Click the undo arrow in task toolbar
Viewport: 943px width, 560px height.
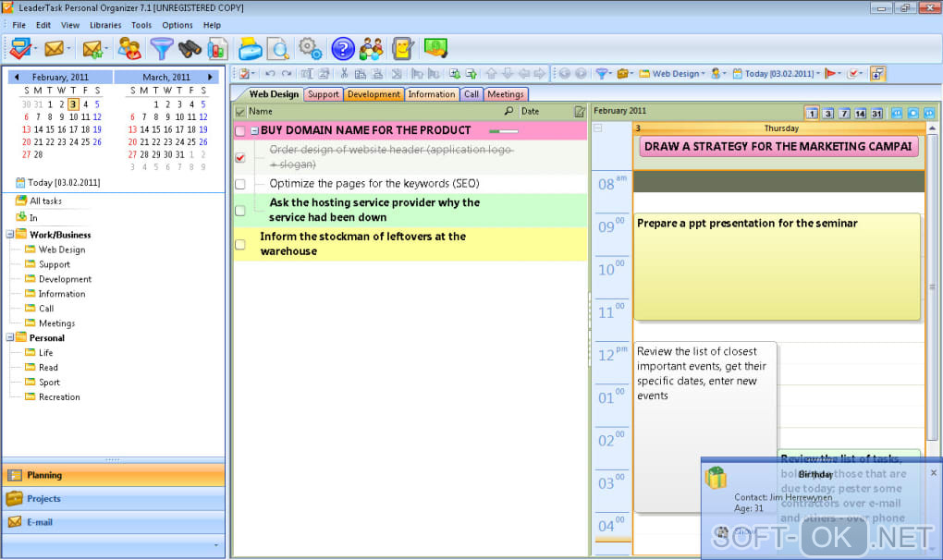click(270, 73)
